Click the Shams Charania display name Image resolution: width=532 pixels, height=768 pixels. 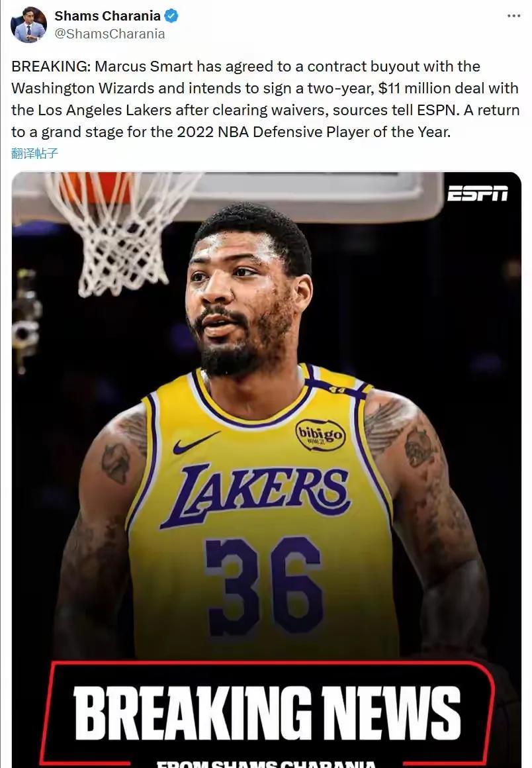coord(107,16)
